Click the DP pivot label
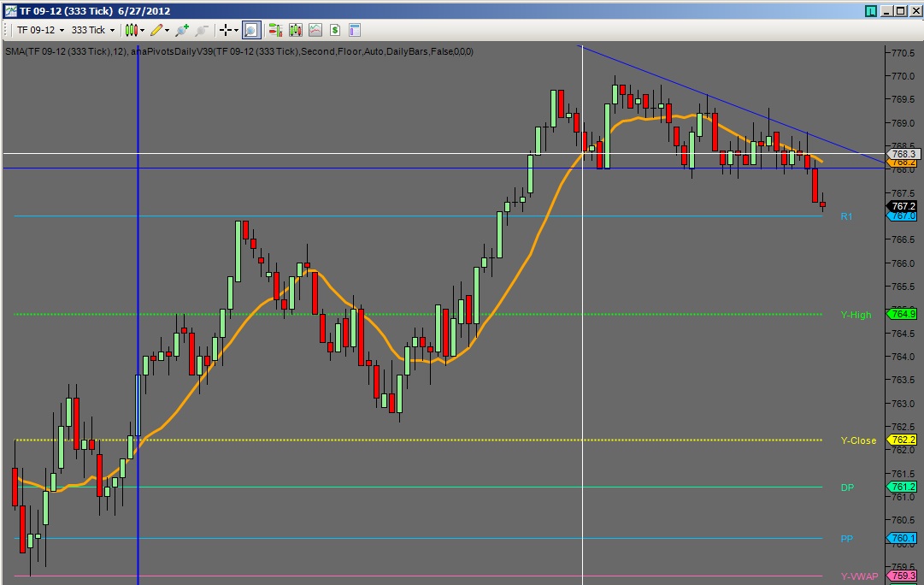This screenshot has height=585, width=924. point(847,487)
